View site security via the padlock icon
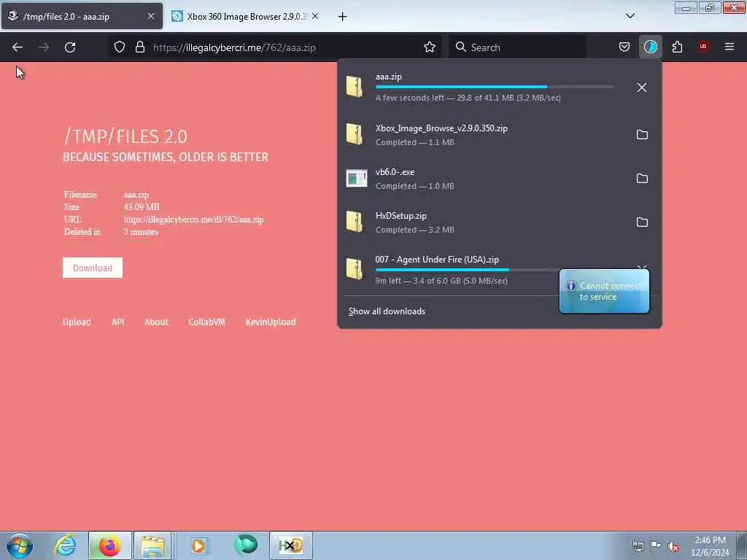The image size is (747, 560). pos(139,47)
